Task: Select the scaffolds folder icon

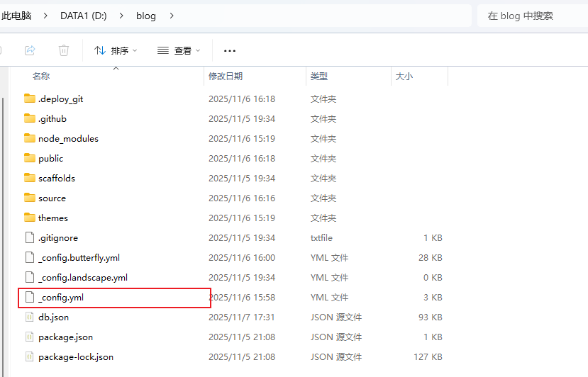Action: tap(30, 178)
